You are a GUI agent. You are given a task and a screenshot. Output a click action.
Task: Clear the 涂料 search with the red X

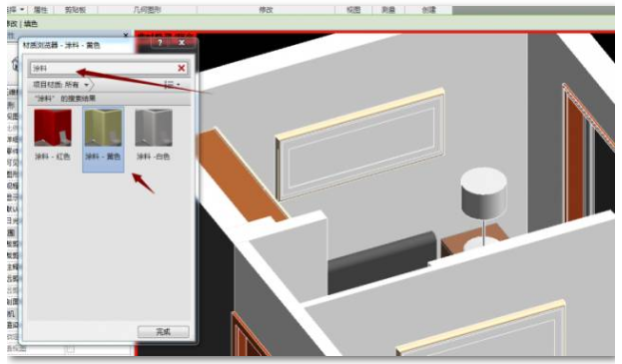(x=182, y=68)
